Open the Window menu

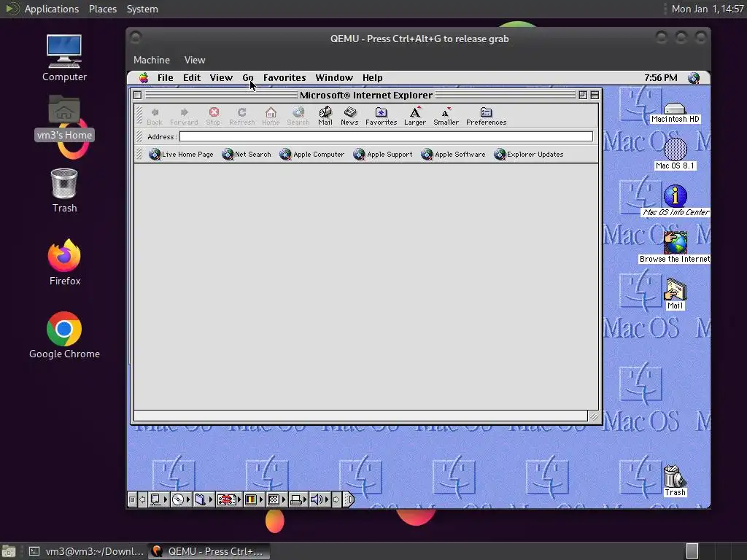(334, 77)
